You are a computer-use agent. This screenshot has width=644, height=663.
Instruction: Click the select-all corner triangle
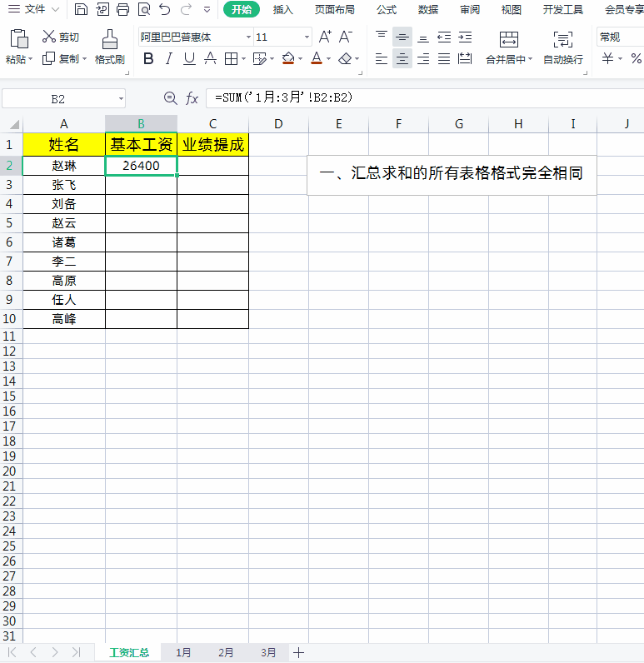tap(14, 124)
